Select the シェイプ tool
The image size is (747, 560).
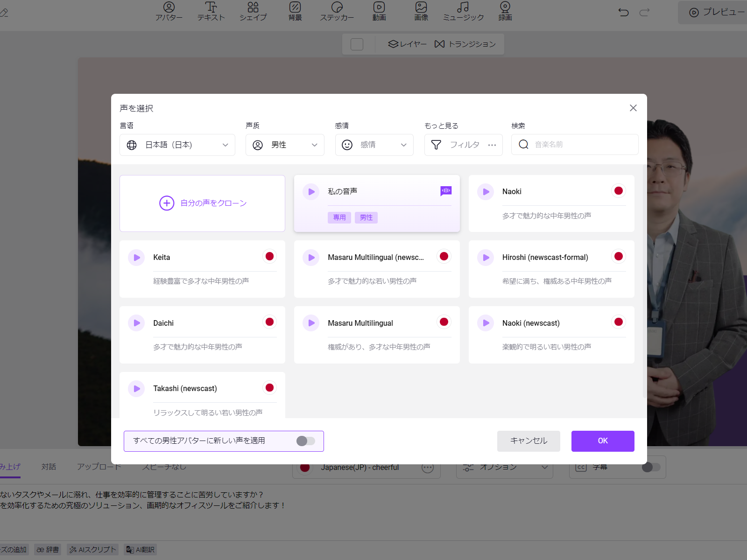(x=253, y=12)
